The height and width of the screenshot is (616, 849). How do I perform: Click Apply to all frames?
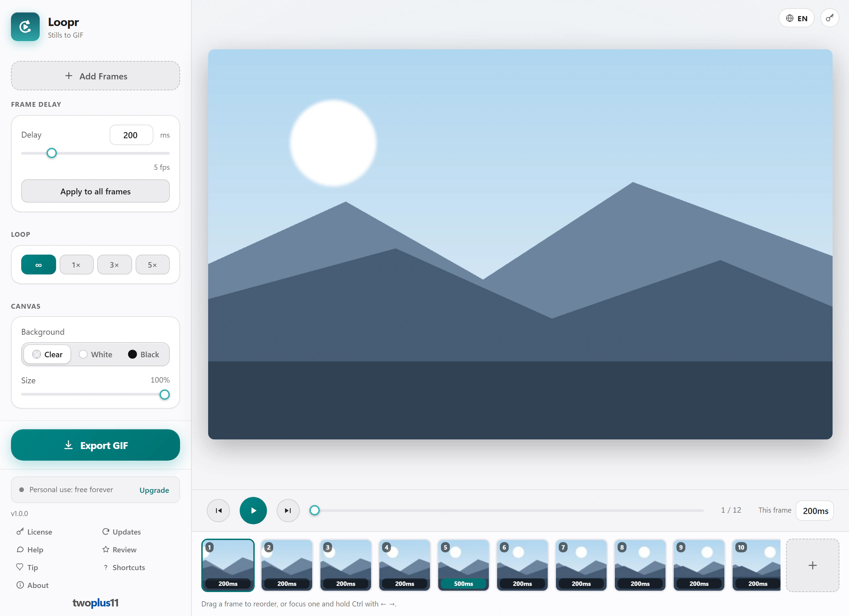click(96, 191)
